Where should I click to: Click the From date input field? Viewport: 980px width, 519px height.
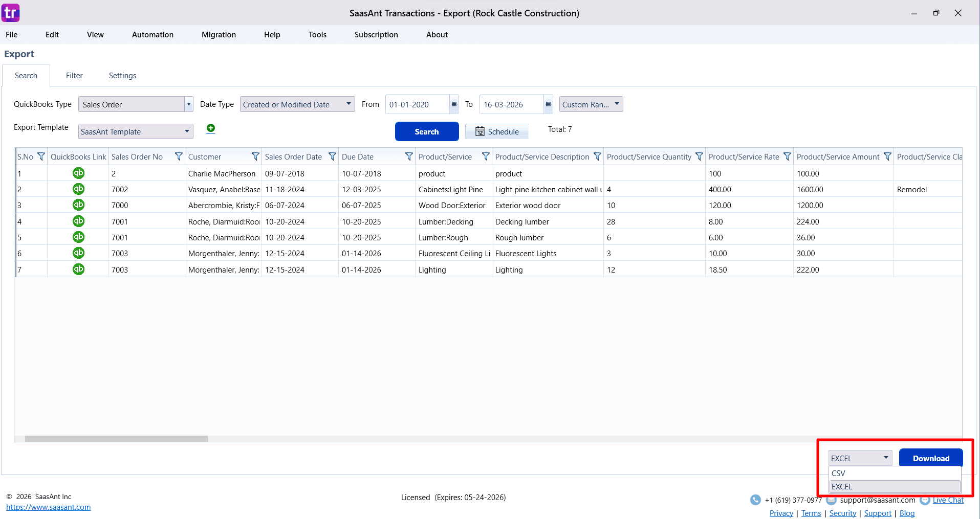pos(418,104)
